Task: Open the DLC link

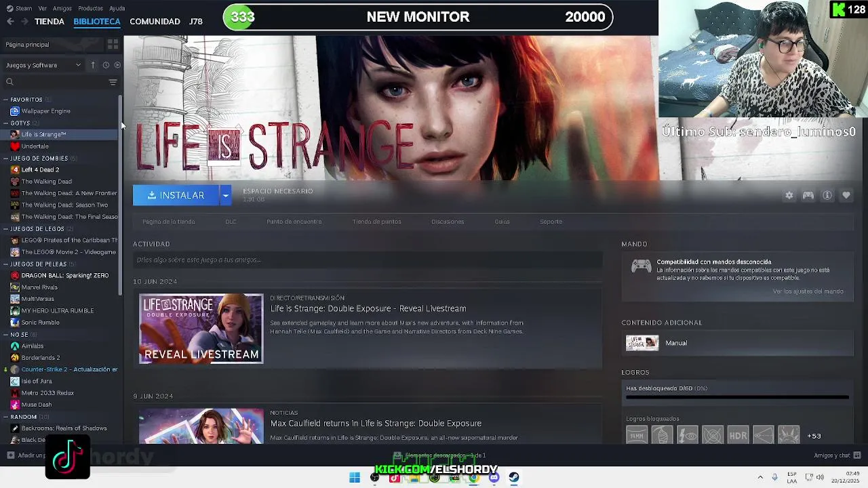Action: point(231,222)
